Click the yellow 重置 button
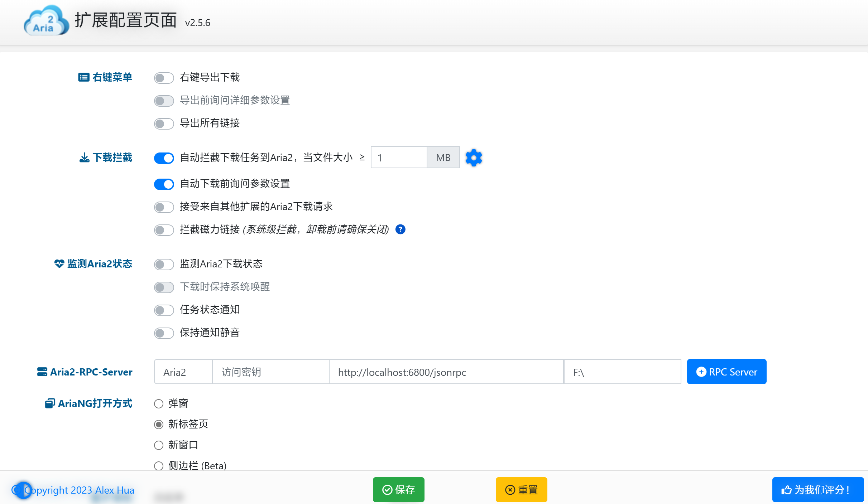Viewport: 868px width, 504px height. point(521,490)
